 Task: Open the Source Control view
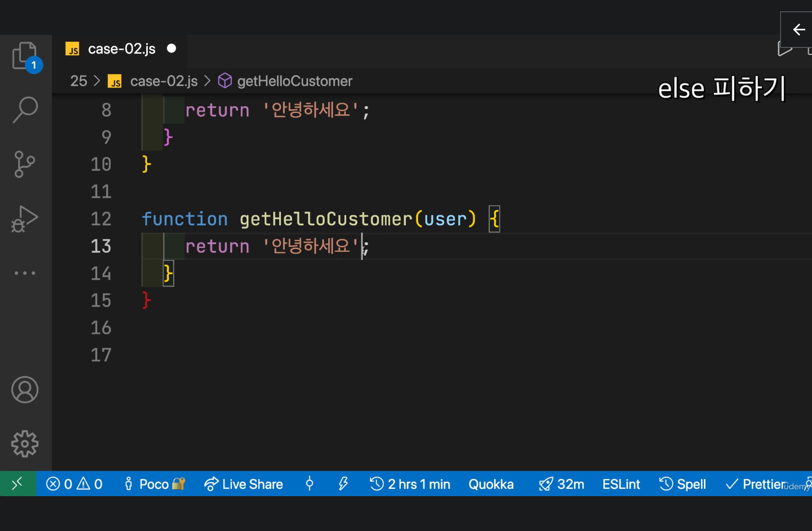24,164
